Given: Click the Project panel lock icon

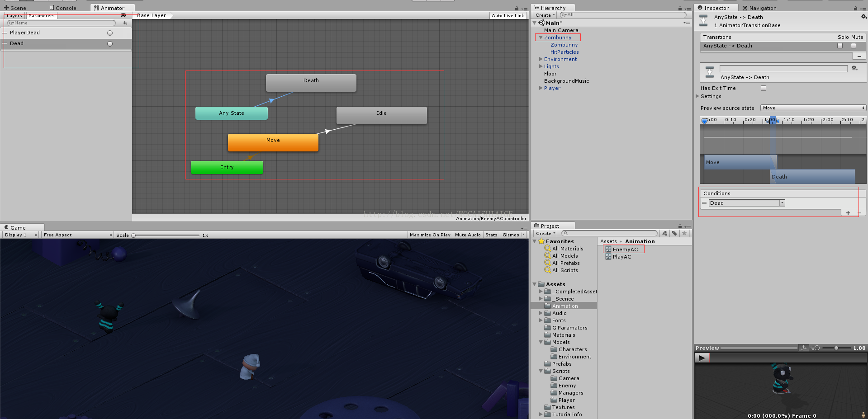Looking at the screenshot, I should coord(680,226).
